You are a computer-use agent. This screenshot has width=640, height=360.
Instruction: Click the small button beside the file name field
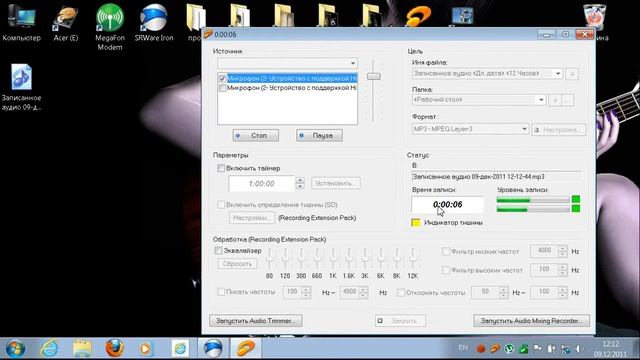[572, 74]
